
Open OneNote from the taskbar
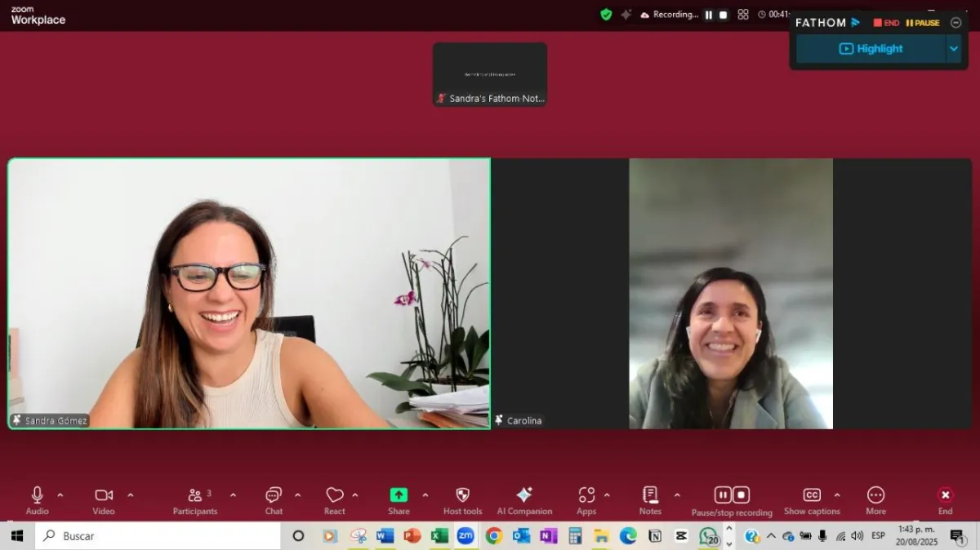pos(548,536)
